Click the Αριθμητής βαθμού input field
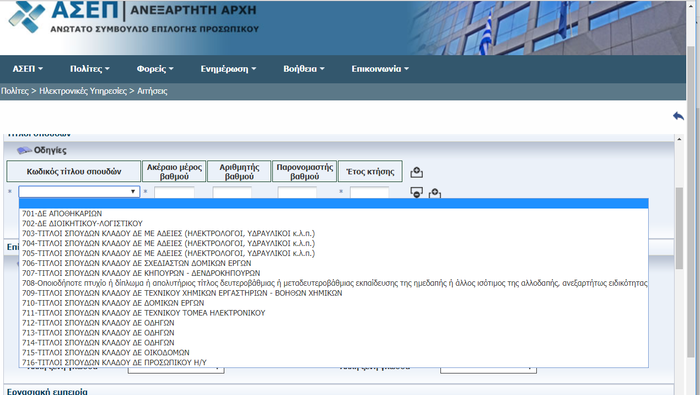This screenshot has height=395, width=700. [232, 192]
